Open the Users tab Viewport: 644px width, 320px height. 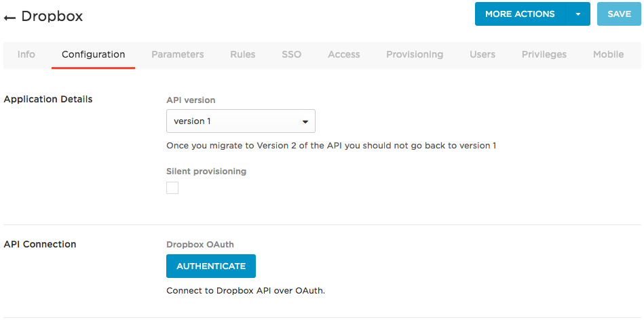(x=482, y=54)
